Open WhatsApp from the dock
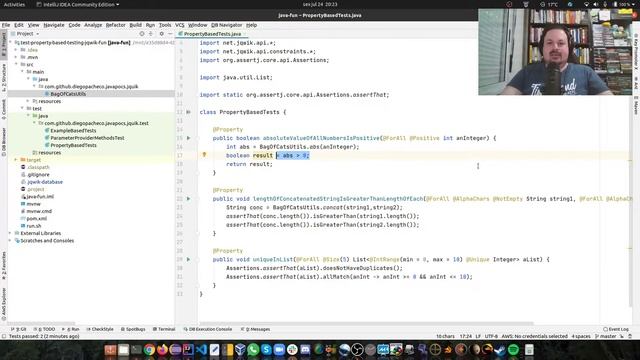640x360 pixels. tap(253, 349)
